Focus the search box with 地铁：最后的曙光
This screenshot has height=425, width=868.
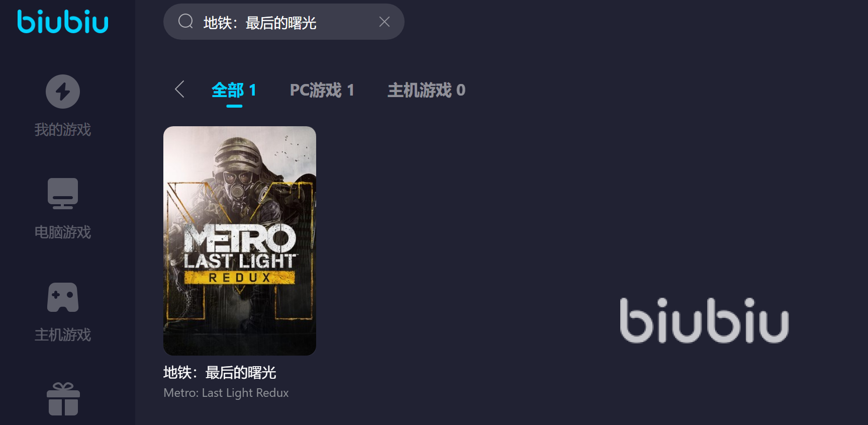[284, 22]
